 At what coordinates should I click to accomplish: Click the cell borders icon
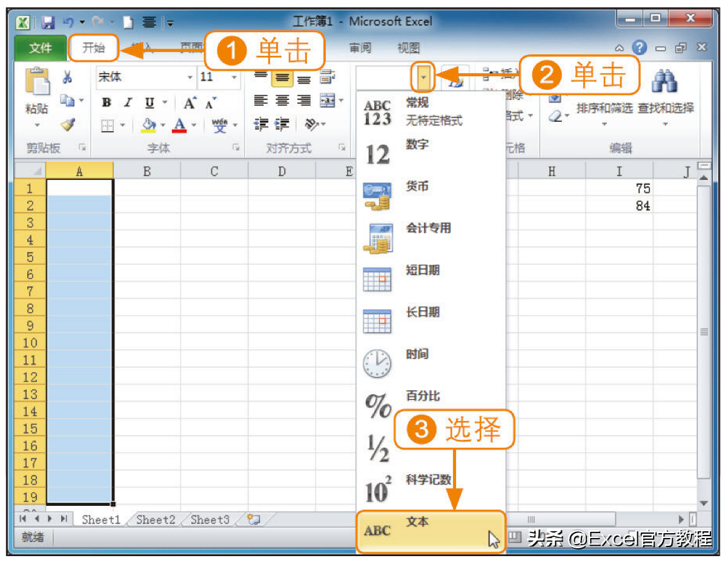point(107,126)
